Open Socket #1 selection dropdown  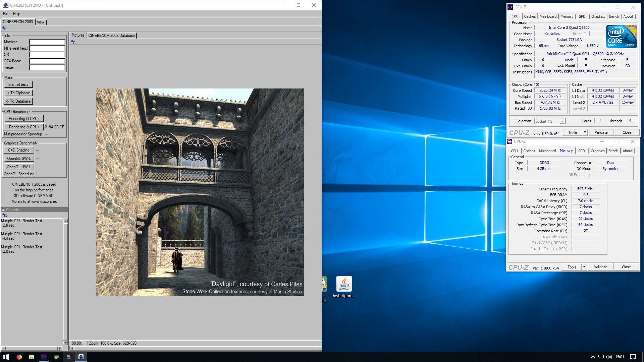(550, 121)
